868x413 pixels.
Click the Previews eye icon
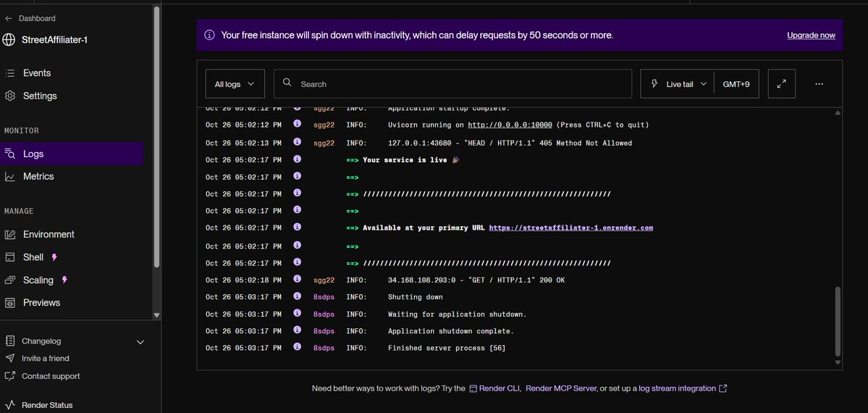(x=10, y=303)
